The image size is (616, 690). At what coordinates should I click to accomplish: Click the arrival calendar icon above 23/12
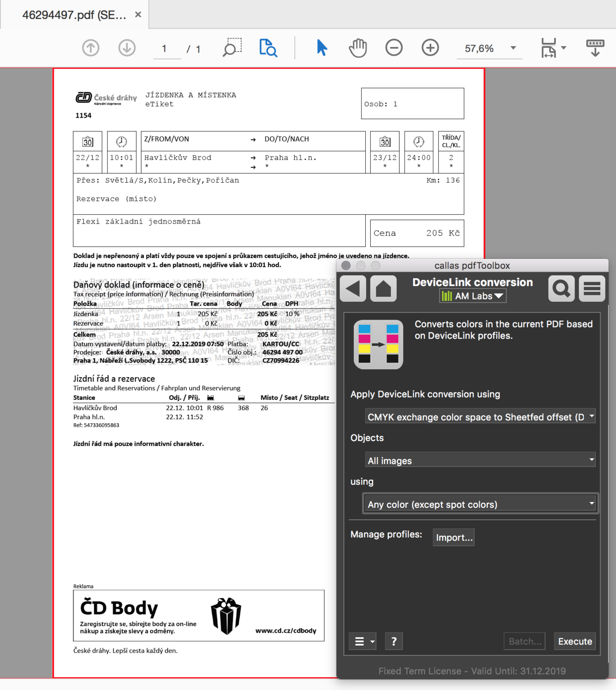click(385, 142)
